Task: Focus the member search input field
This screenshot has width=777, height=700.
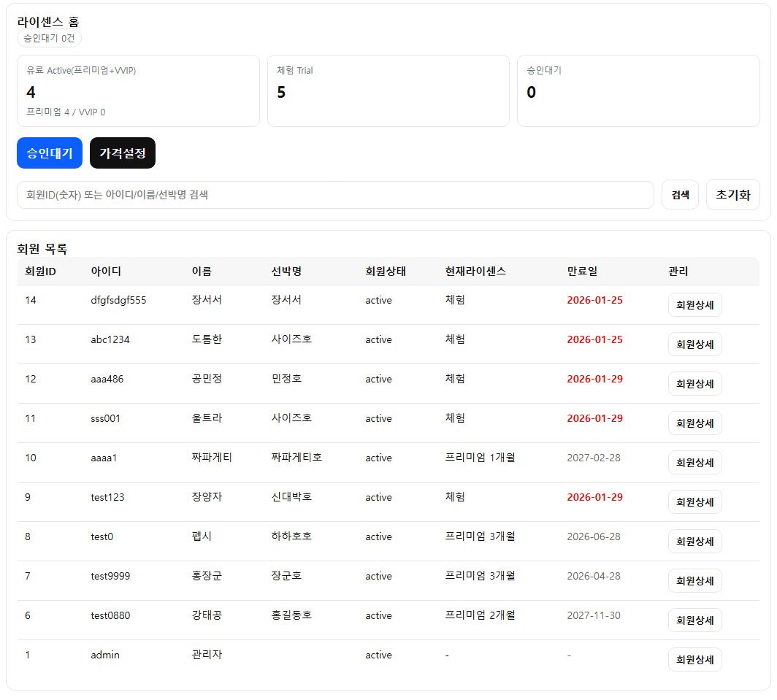Action: pyautogui.click(x=335, y=195)
